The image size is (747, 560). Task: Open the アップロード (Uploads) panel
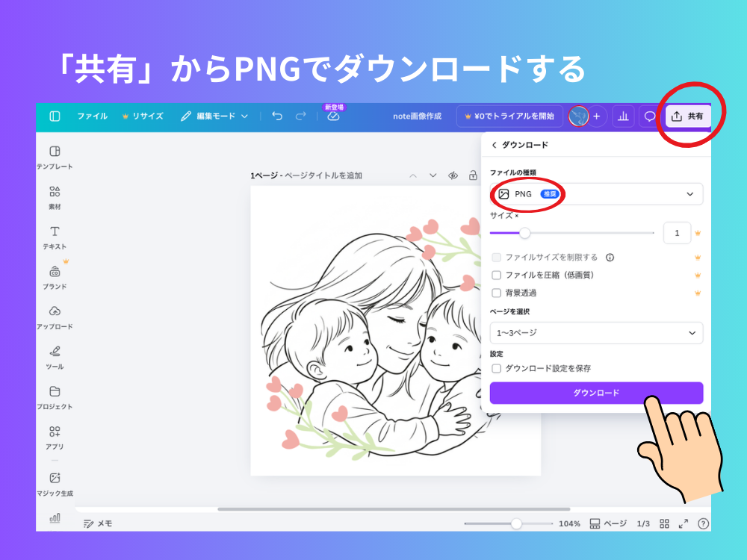[x=55, y=312]
